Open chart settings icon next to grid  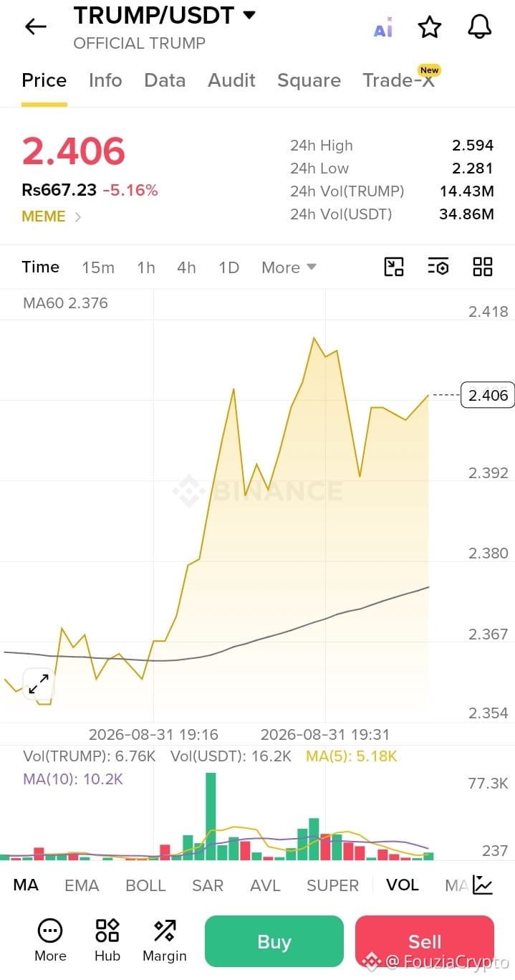coord(438,267)
